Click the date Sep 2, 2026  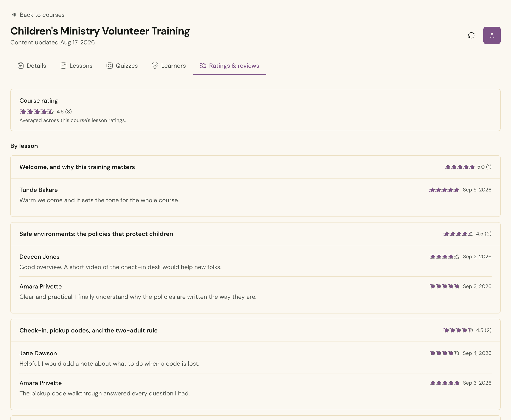point(477,256)
